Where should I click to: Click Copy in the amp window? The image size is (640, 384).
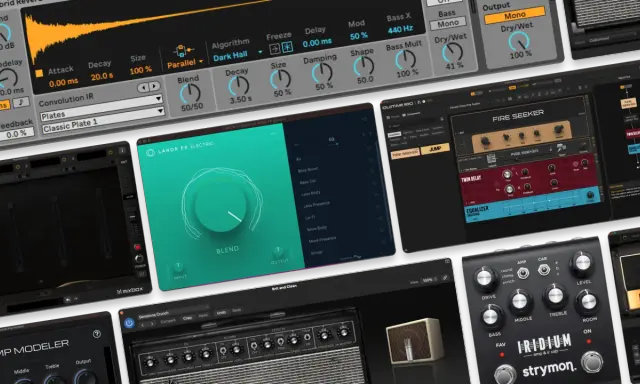click(x=188, y=318)
